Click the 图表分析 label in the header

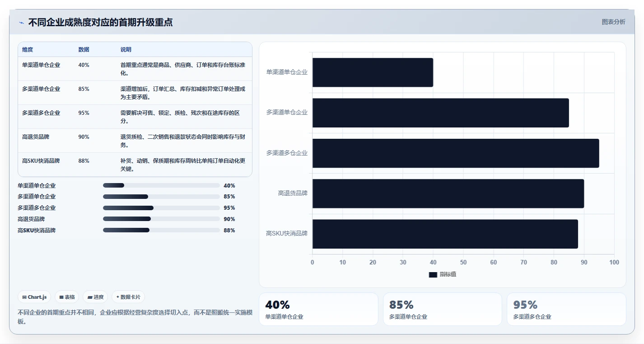[613, 22]
